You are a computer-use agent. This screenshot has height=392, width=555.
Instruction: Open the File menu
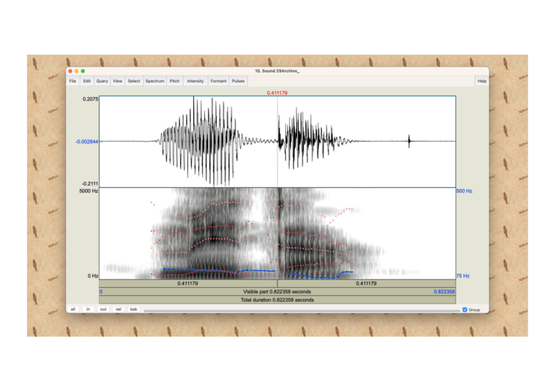coord(73,81)
